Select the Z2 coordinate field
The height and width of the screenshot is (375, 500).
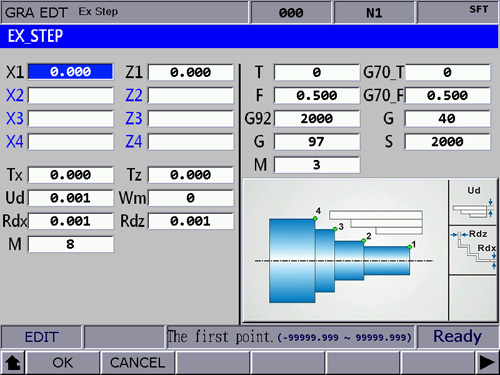click(191, 95)
